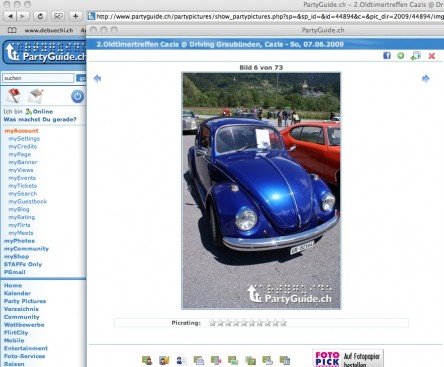Click the blue power logout icon

[77, 96]
